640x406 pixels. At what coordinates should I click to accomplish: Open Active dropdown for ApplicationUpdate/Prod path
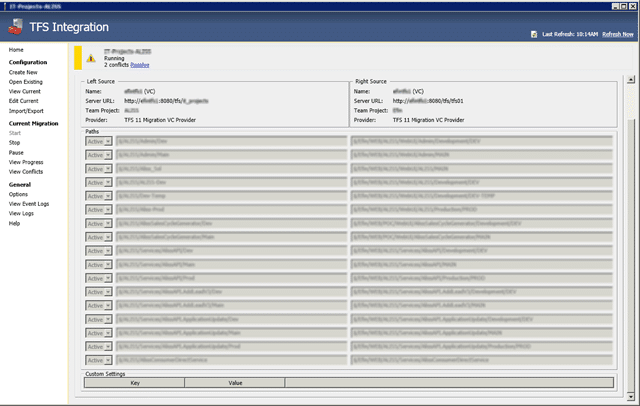pos(99,347)
